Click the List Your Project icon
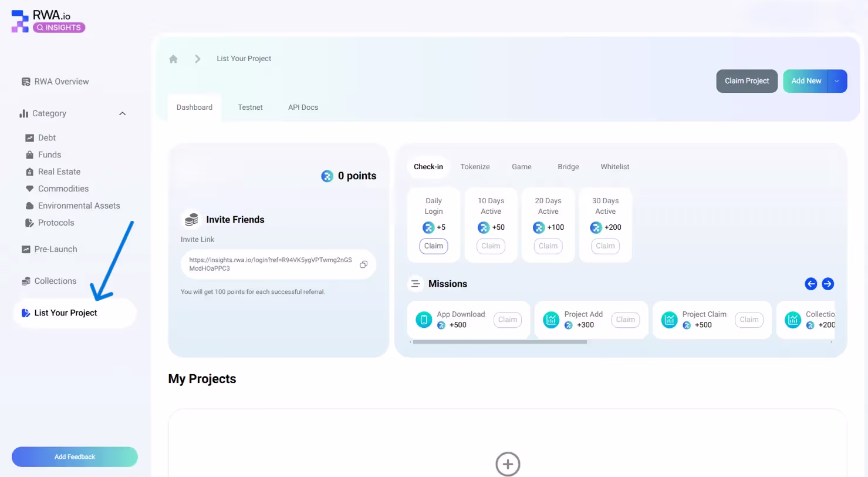This screenshot has height=477, width=868. click(x=25, y=313)
